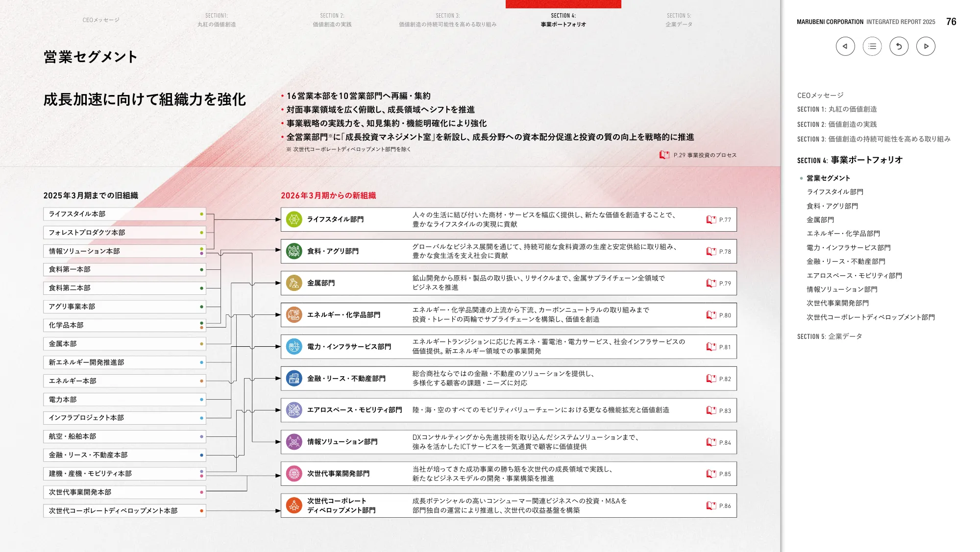Click the ライフスタイル部門 green department icon
Screen dimensions: 980x552
(294, 219)
